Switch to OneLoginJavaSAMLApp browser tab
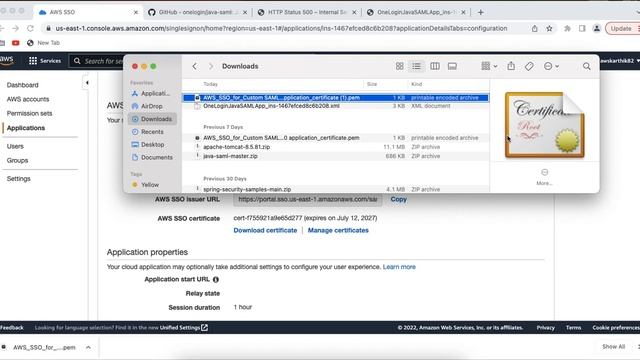Screen dimensions: 640x360 415,12
